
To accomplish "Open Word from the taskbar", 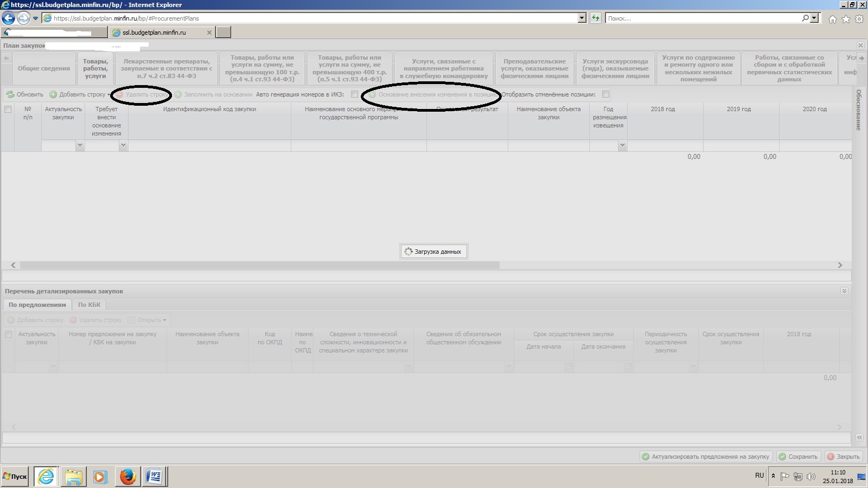I will coord(154,477).
